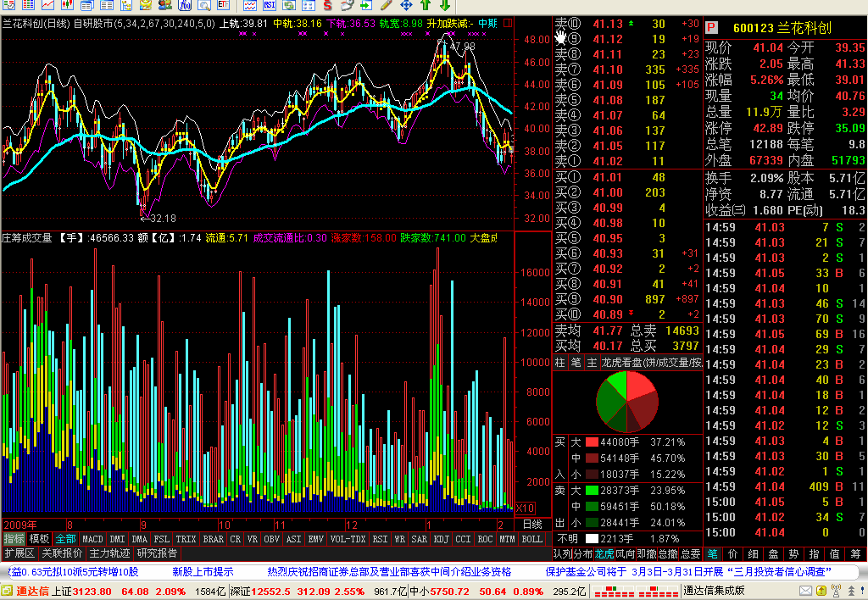Click the red S toolbar icon
Image resolution: width=868 pixels, height=600 pixels.
point(328,6)
